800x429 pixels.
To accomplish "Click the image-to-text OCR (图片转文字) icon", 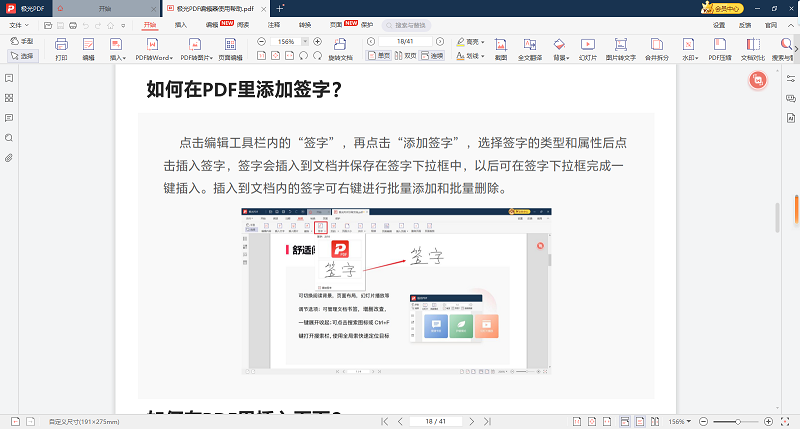I will click(x=620, y=49).
